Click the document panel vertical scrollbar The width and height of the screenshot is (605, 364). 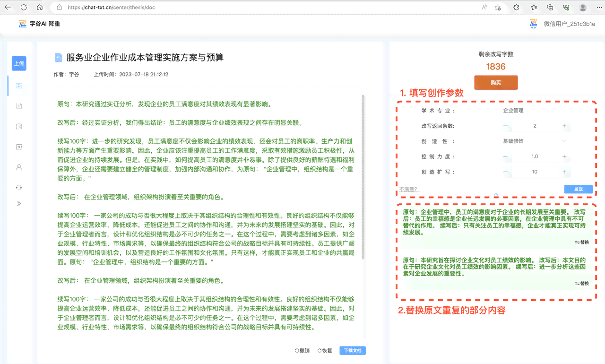[363, 177]
